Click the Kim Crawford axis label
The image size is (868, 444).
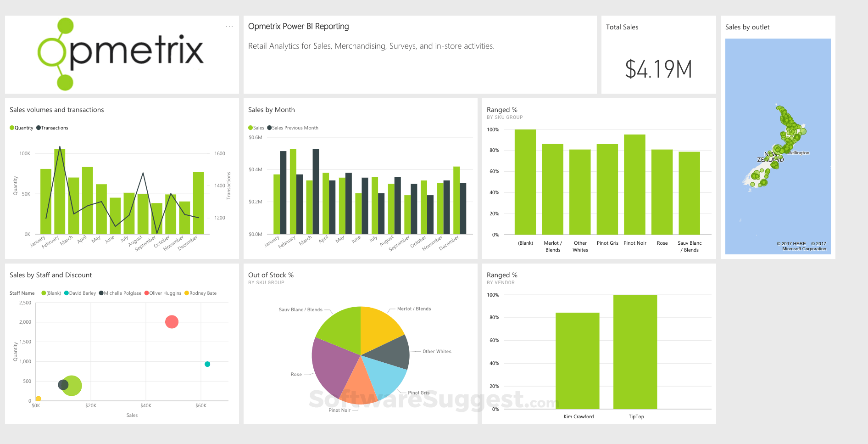click(x=579, y=416)
